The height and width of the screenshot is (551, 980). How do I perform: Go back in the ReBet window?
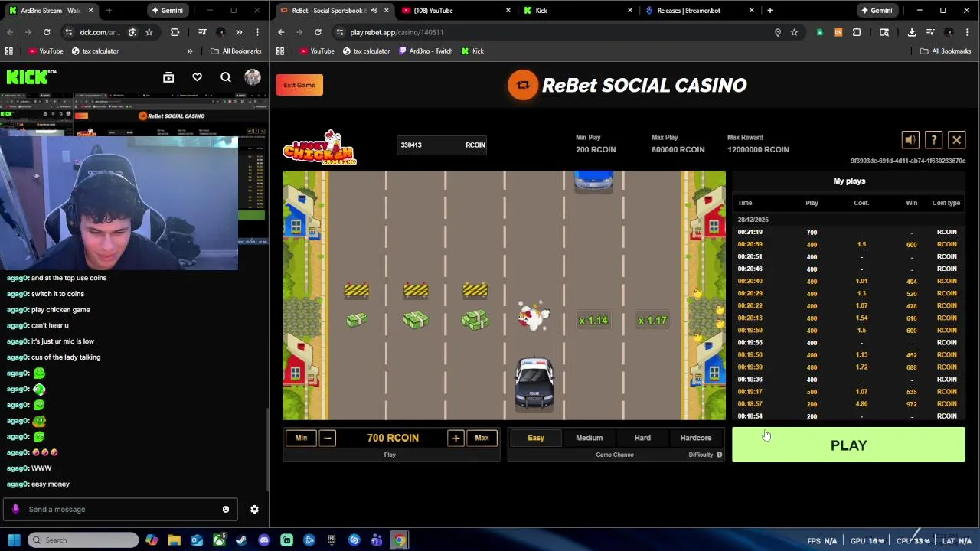point(281,32)
